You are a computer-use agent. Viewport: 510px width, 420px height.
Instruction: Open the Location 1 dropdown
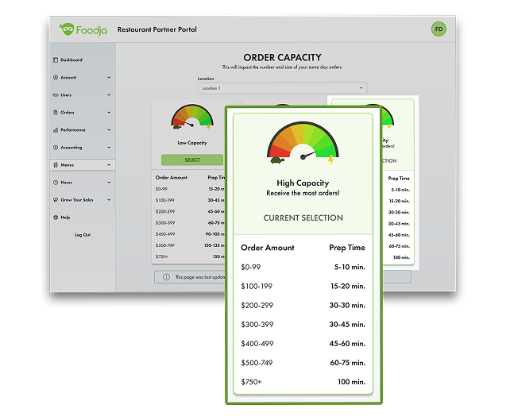[282, 88]
